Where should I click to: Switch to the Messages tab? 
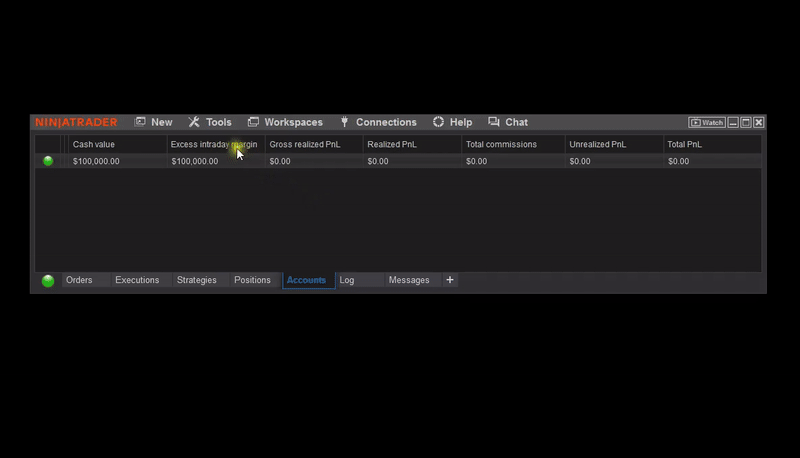point(409,280)
